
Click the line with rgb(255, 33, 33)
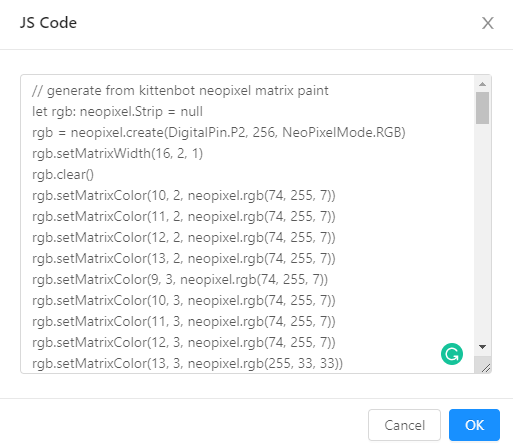pyautogui.click(x=187, y=364)
